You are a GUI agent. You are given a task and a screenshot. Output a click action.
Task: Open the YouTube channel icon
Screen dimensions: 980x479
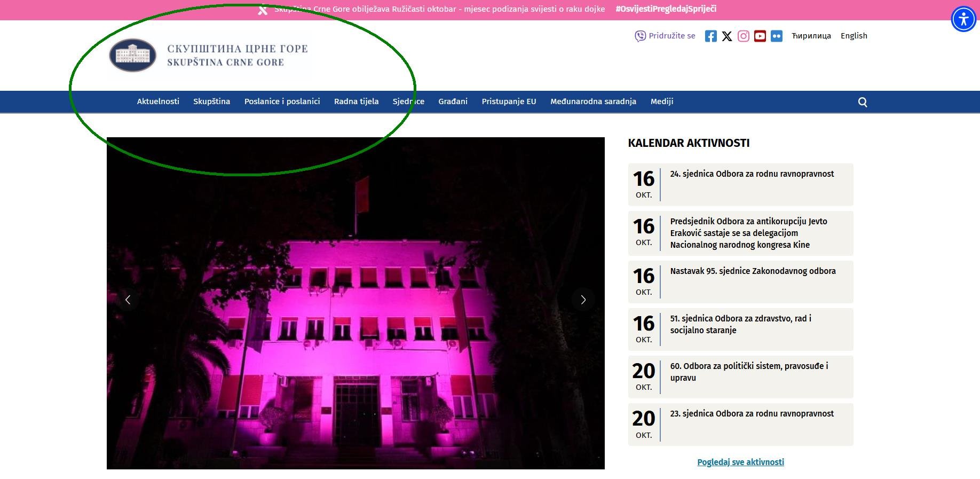[760, 36]
